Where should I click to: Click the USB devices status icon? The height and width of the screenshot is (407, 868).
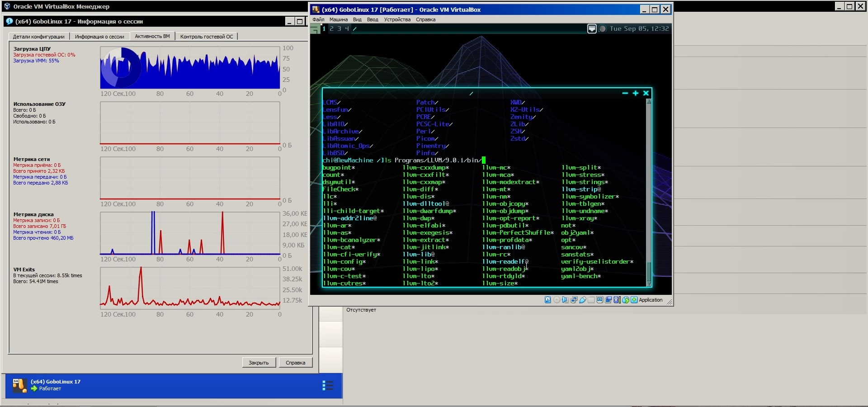[x=583, y=300]
